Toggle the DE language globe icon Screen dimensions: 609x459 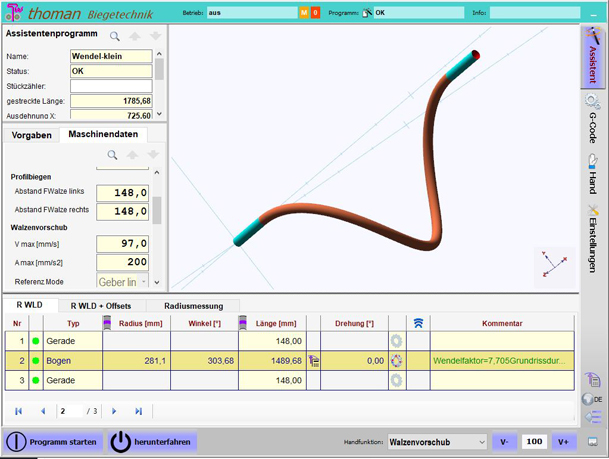pos(591,399)
